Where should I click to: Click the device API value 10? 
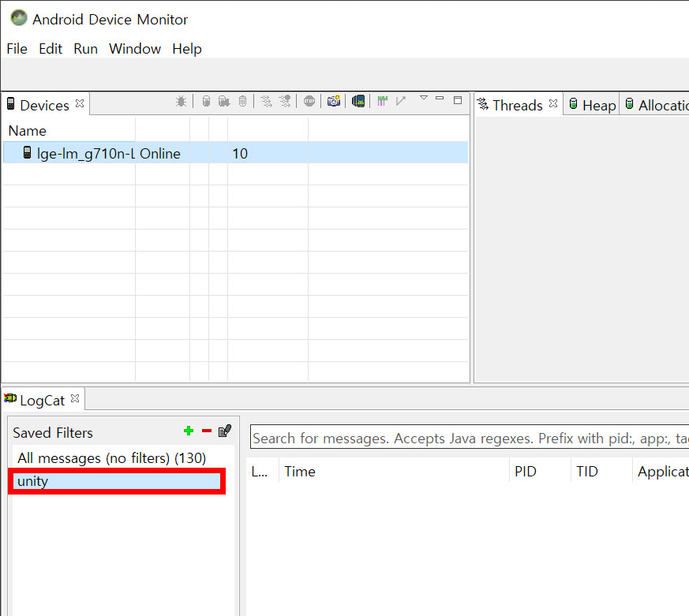(x=240, y=153)
